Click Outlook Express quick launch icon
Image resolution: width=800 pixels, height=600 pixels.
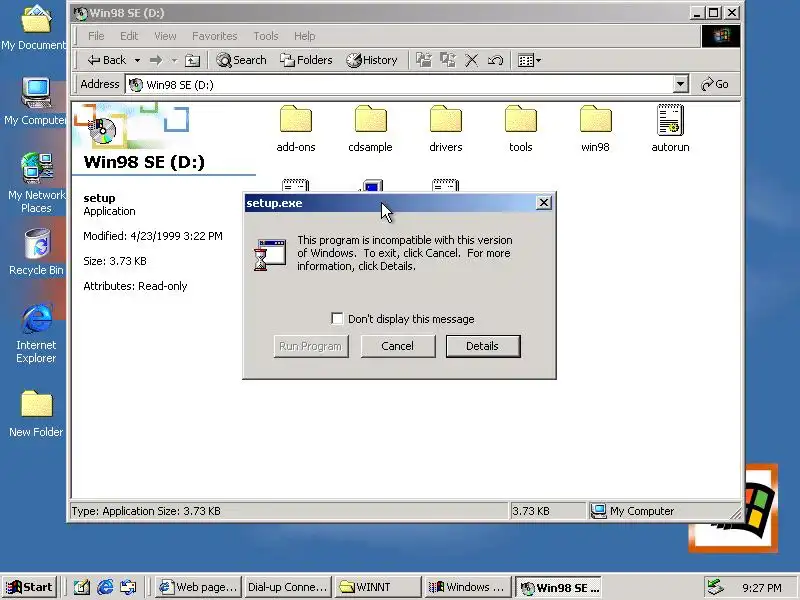128,587
